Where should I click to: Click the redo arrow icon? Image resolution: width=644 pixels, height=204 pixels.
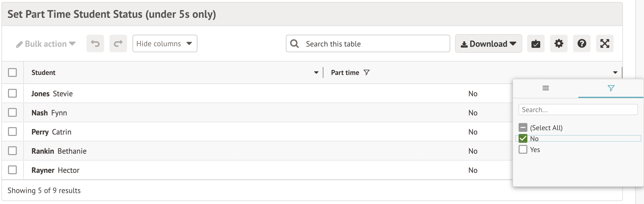point(118,43)
